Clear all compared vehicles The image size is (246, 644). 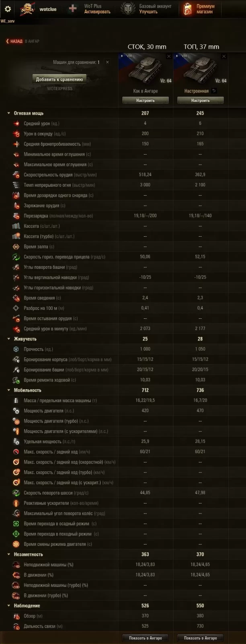click(x=107, y=62)
